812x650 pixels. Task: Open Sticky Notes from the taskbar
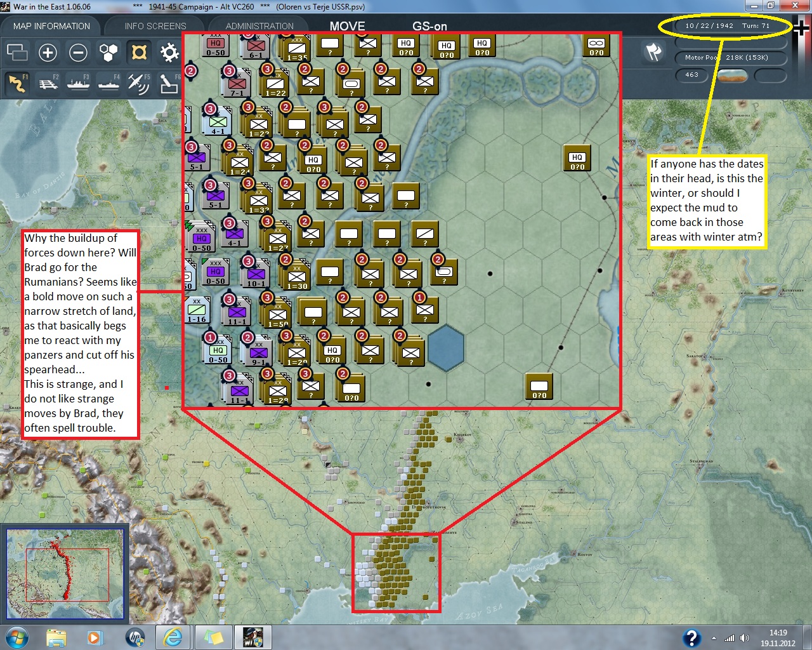(x=213, y=637)
